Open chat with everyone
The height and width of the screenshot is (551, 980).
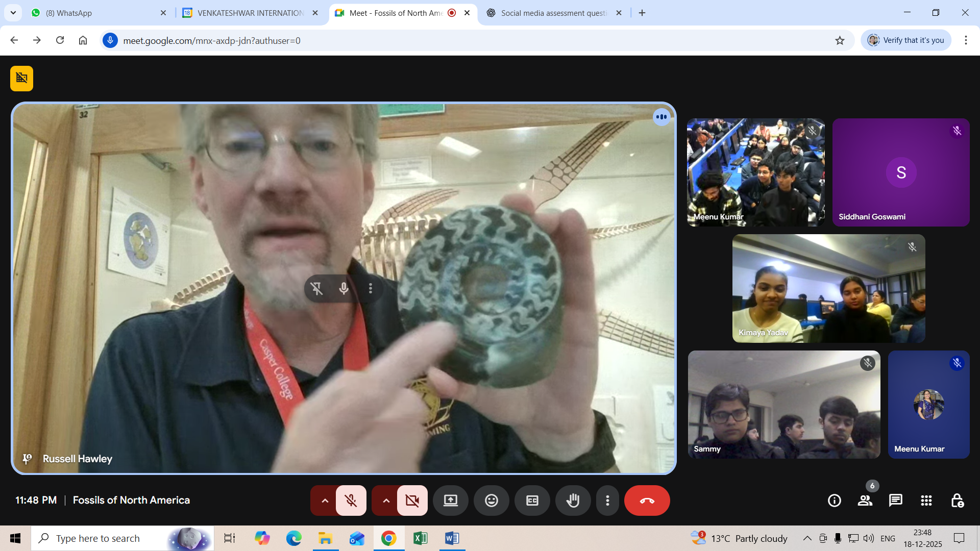(x=895, y=500)
